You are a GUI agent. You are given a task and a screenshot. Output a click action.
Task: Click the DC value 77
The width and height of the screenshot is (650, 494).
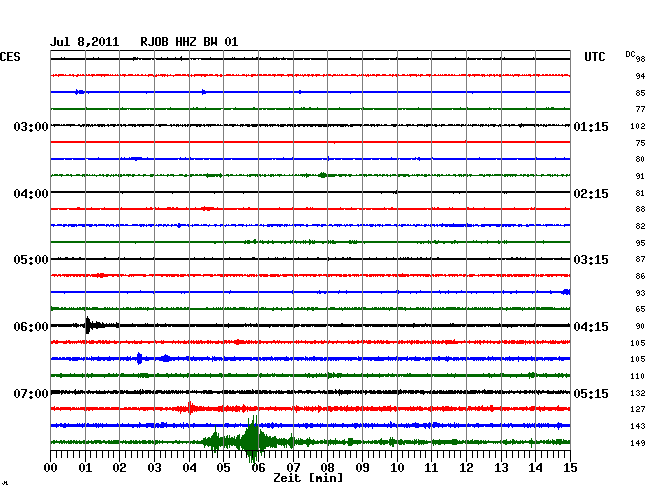640,109
